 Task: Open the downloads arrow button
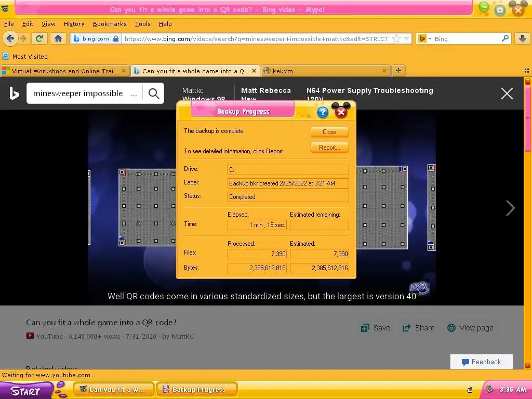pos(523,38)
